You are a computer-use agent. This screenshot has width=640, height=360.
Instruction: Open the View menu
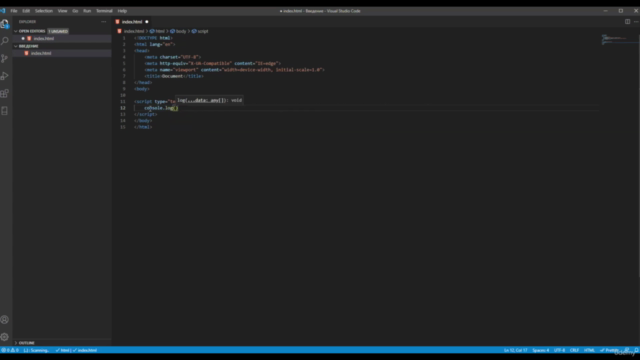click(x=62, y=11)
